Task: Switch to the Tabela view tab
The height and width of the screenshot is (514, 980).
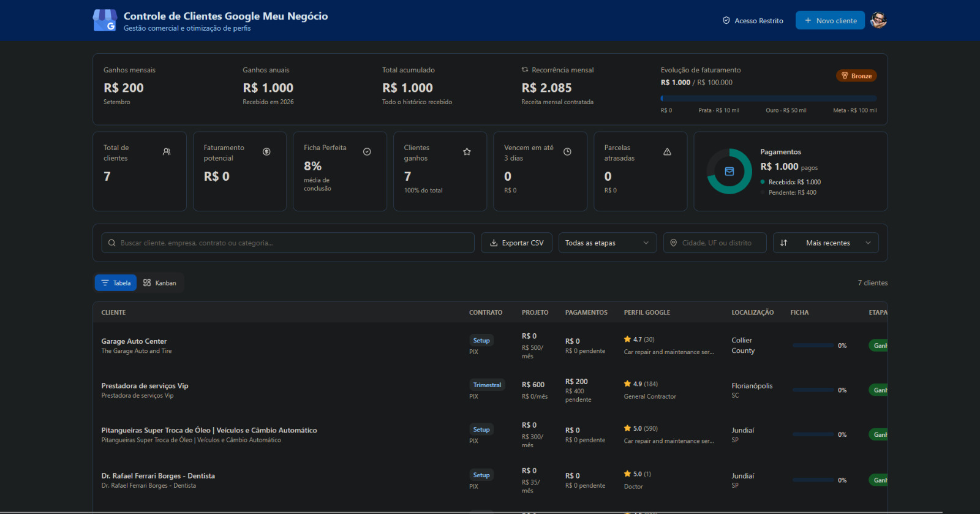Action: pos(116,282)
